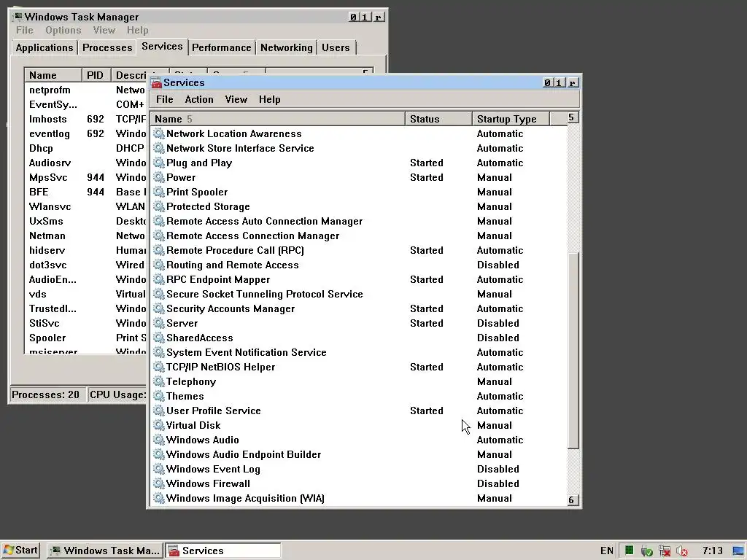Open File menu in Windows Task Manager
747x560 pixels.
(24, 30)
